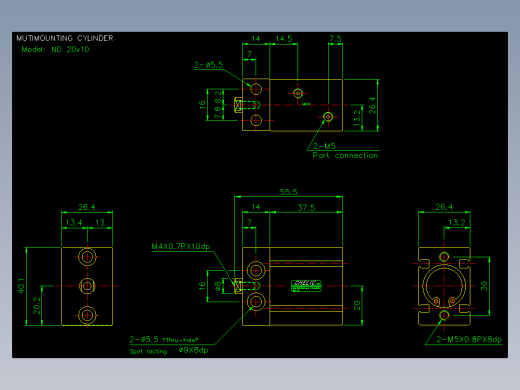Select the "55.5" overall length dimension
Image resolution: width=520 pixels, height=390 pixels.
pos(289,192)
